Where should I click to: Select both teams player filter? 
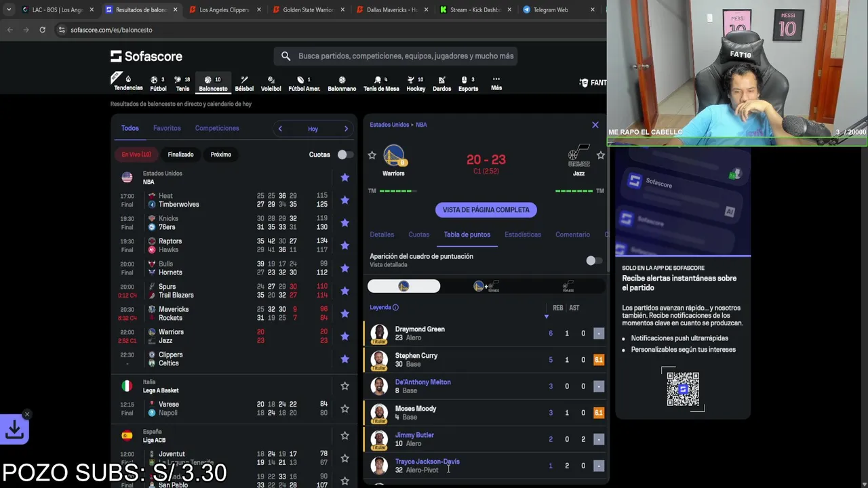486,286
